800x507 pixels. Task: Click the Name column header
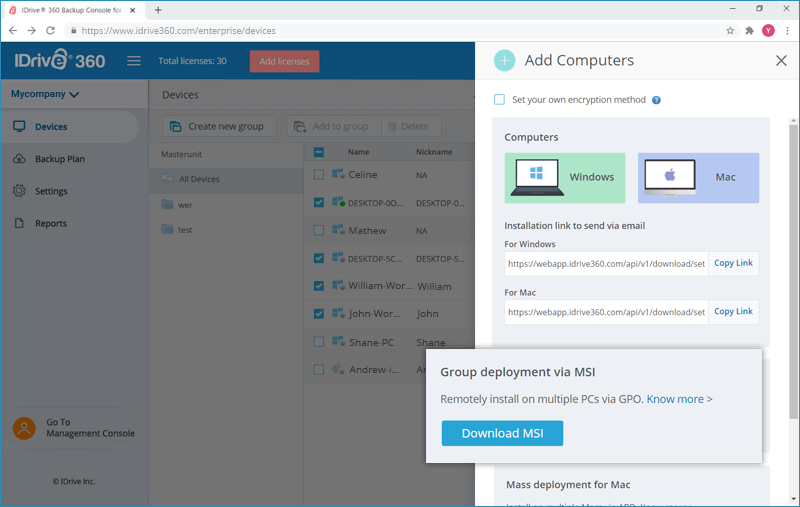[358, 152]
